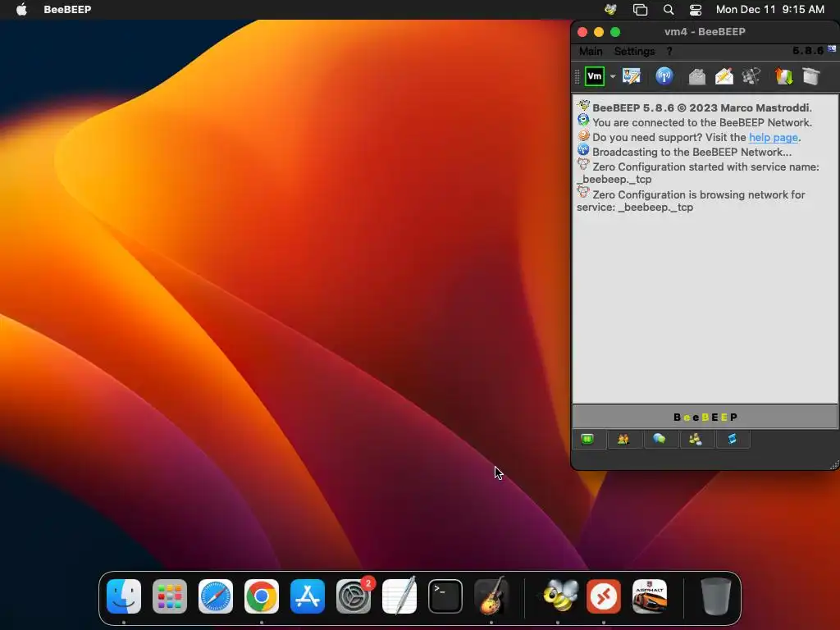Click the toolbar drag handle dots
840x630 pixels.
pos(577,76)
